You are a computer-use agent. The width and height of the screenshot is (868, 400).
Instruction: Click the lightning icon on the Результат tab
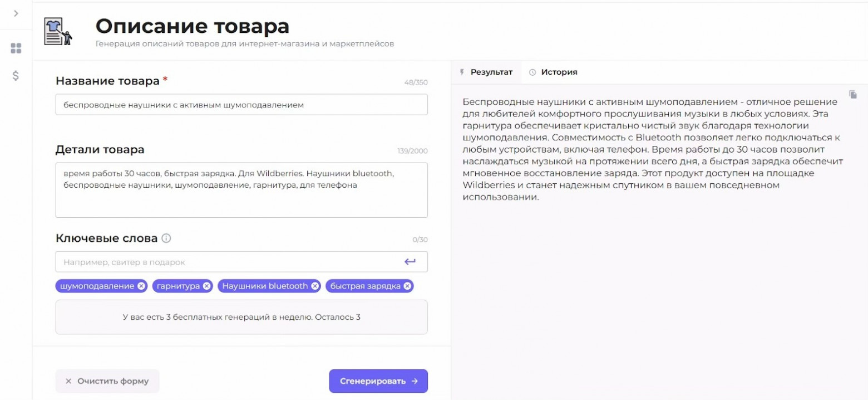point(462,71)
